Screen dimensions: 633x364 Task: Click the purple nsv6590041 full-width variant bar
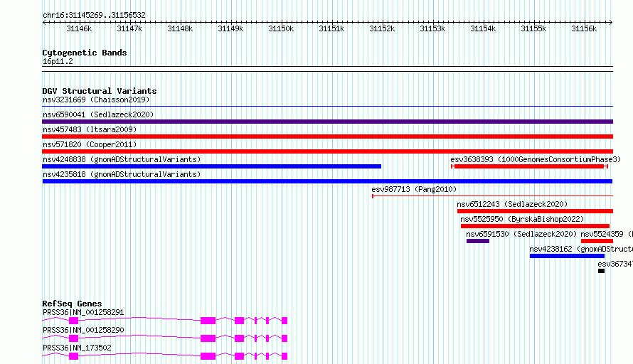click(x=327, y=122)
